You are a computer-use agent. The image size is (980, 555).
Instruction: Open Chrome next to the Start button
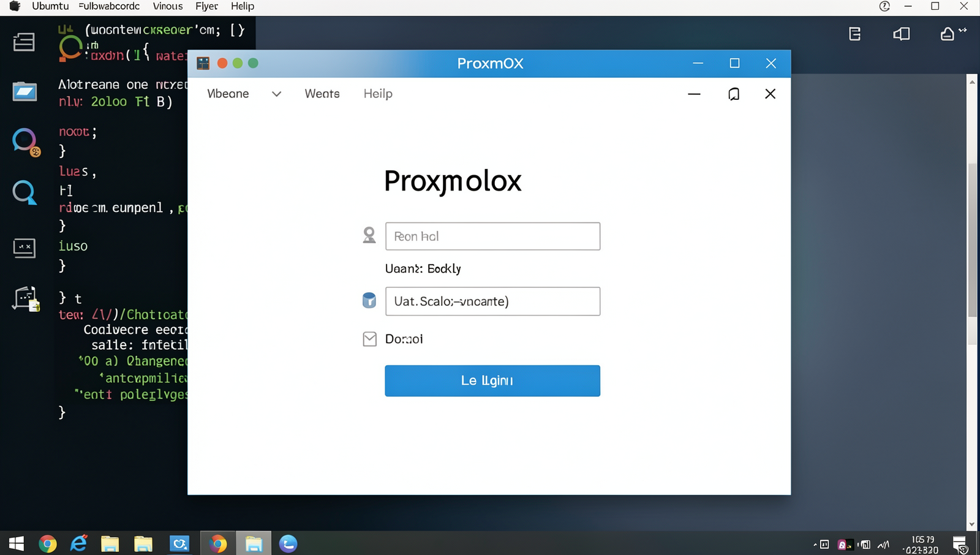48,543
